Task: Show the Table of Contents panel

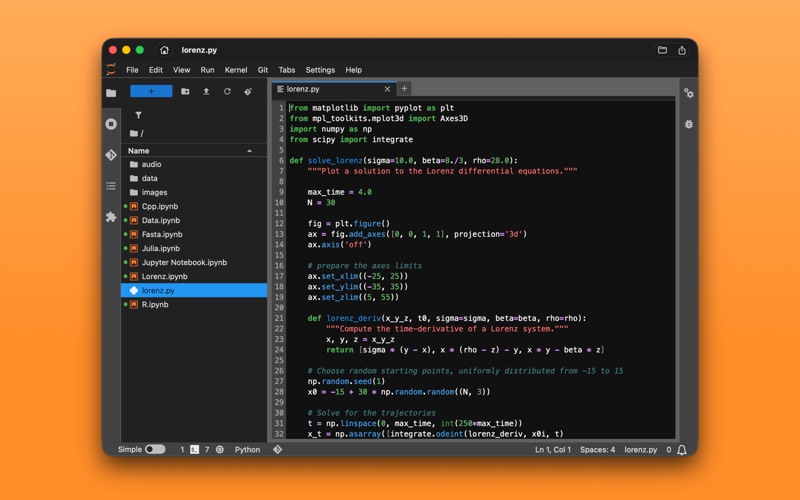Action: pos(111,186)
